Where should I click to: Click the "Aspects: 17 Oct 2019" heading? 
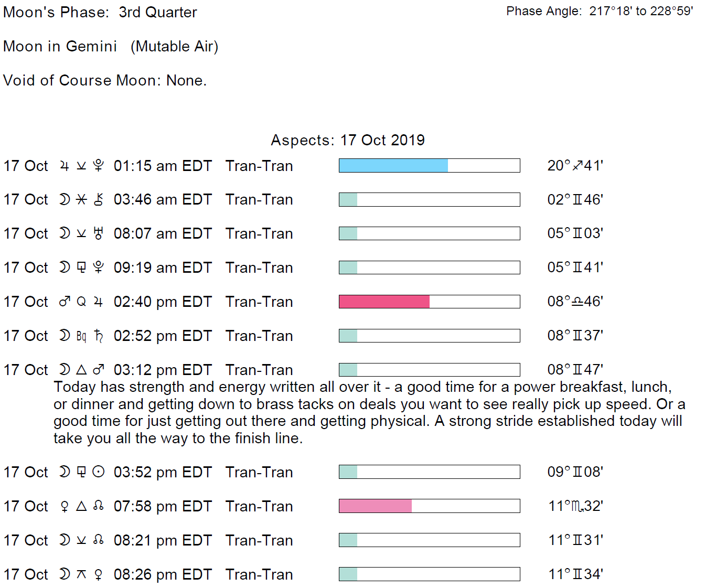click(x=347, y=140)
